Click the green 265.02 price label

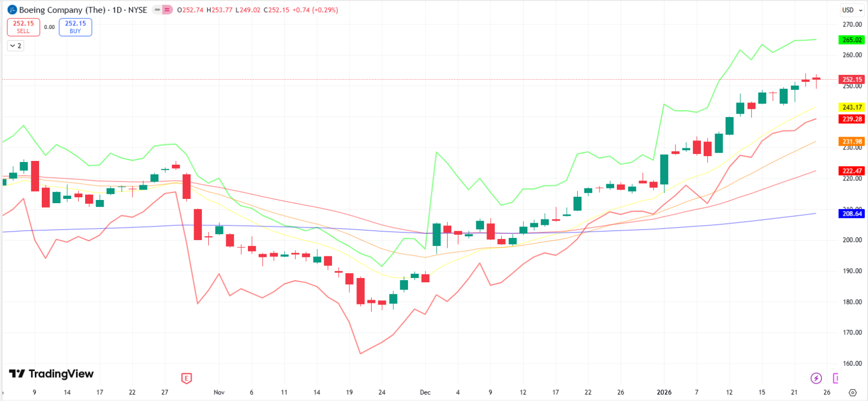pyautogui.click(x=852, y=40)
